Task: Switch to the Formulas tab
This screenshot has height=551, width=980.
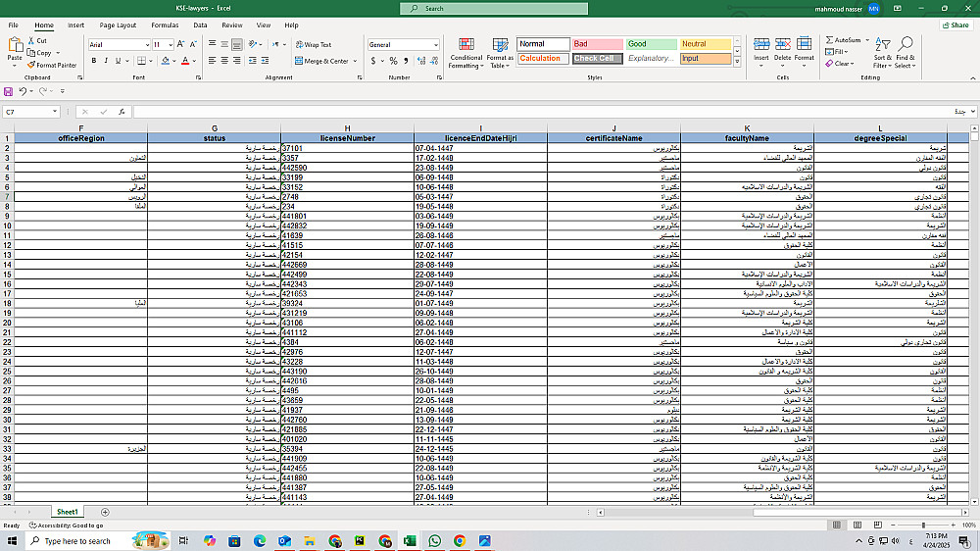Action: [165, 25]
